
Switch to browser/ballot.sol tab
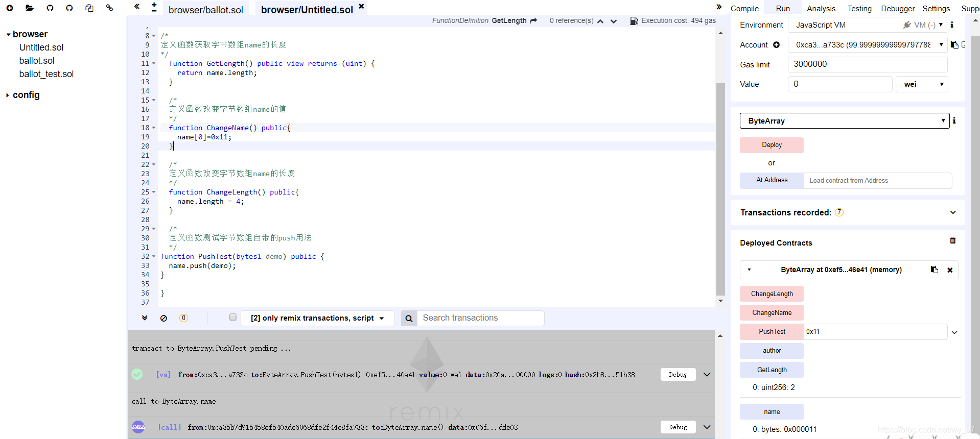tap(205, 10)
